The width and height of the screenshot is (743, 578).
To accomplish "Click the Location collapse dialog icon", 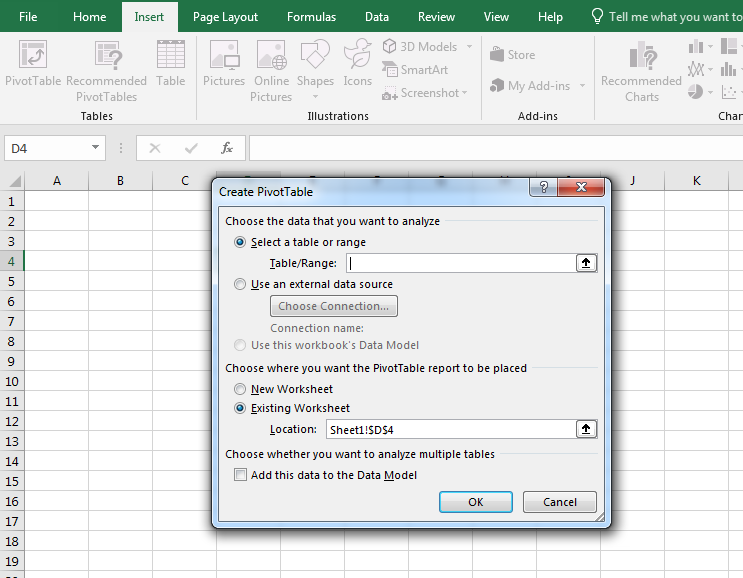I will pyautogui.click(x=586, y=429).
